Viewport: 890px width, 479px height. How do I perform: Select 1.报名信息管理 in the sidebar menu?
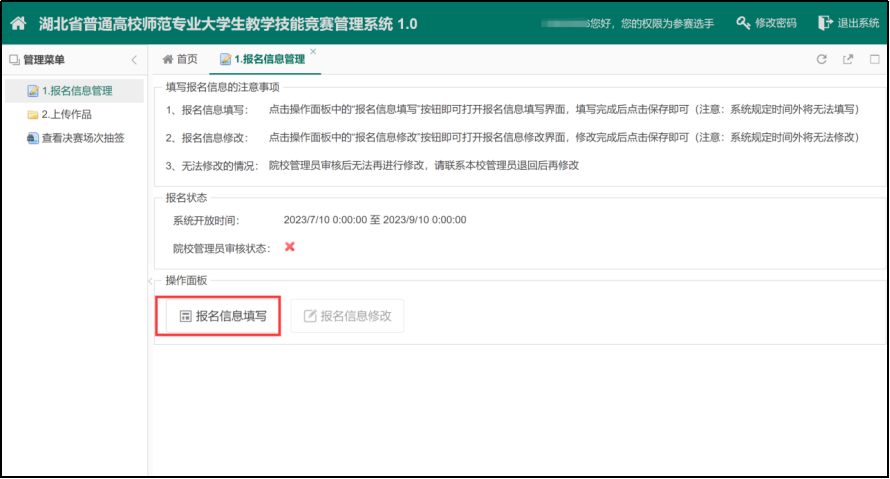pos(76,91)
